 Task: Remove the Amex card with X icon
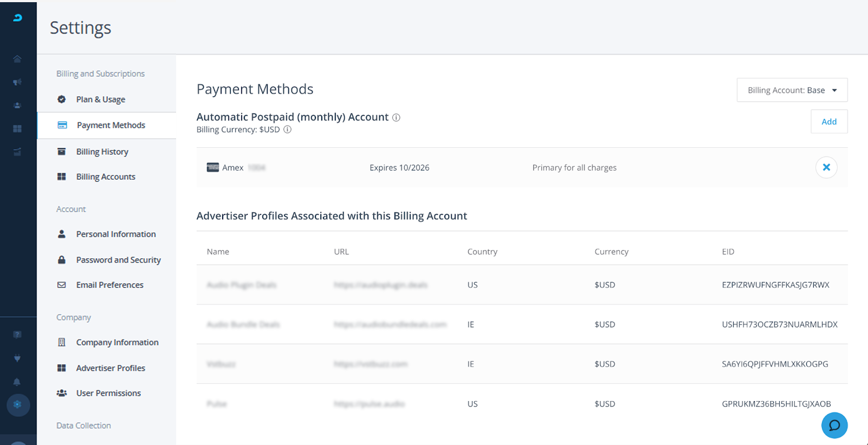[x=826, y=167]
